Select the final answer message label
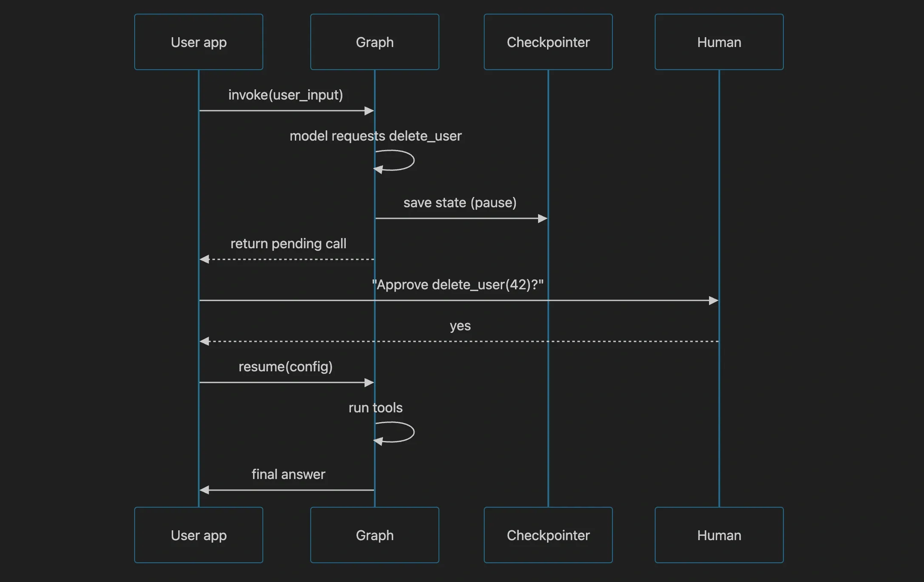Screen dimensions: 924x582 pos(288,474)
